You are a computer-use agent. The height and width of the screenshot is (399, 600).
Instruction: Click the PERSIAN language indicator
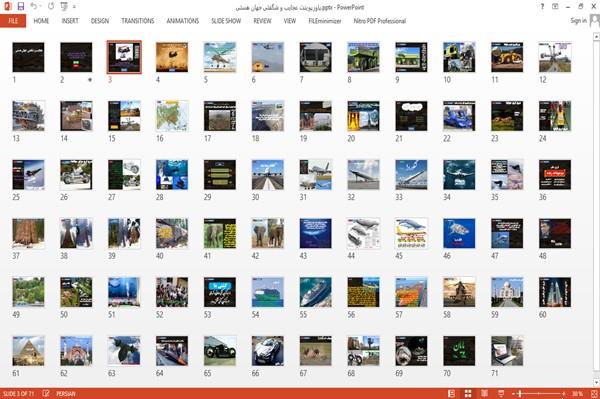[66, 394]
